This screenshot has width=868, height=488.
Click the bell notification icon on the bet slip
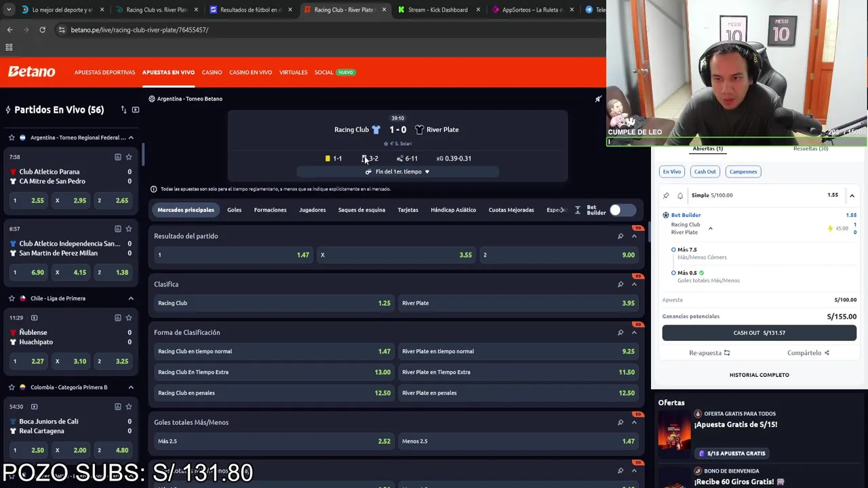(680, 195)
